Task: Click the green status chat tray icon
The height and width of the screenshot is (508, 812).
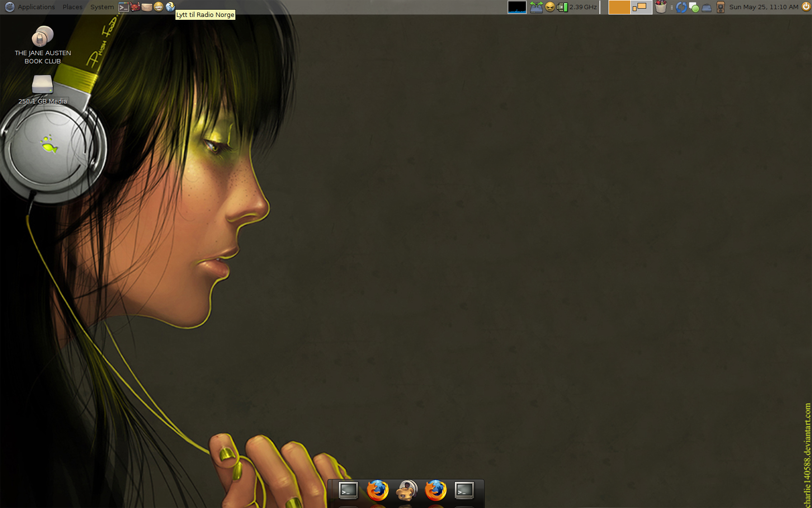Action: [x=694, y=7]
